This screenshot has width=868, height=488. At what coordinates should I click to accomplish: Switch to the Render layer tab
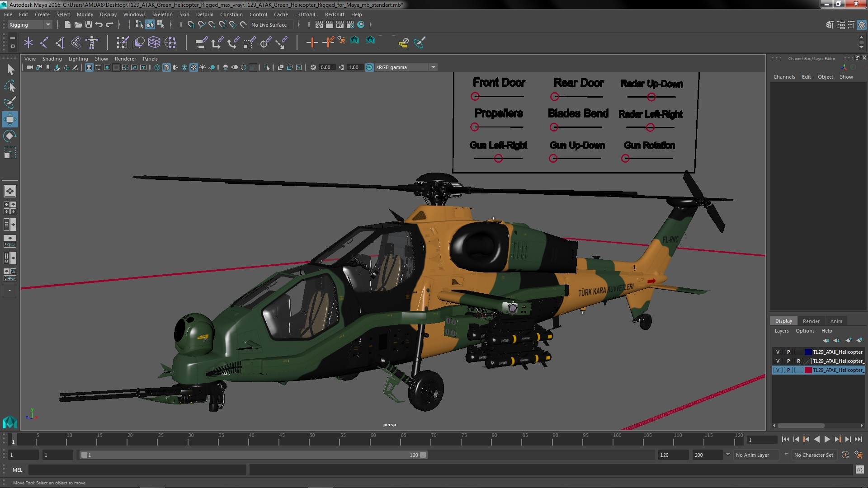click(811, 321)
